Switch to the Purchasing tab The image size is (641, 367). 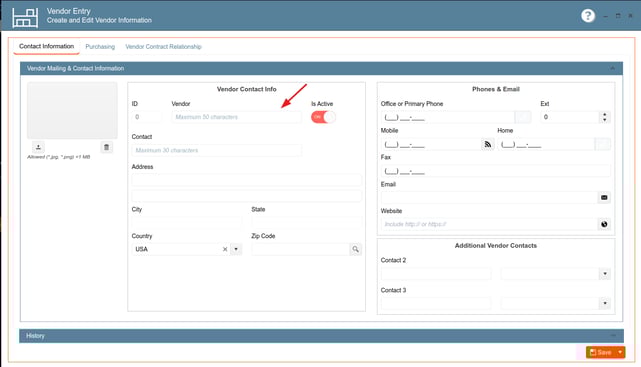pyautogui.click(x=100, y=47)
